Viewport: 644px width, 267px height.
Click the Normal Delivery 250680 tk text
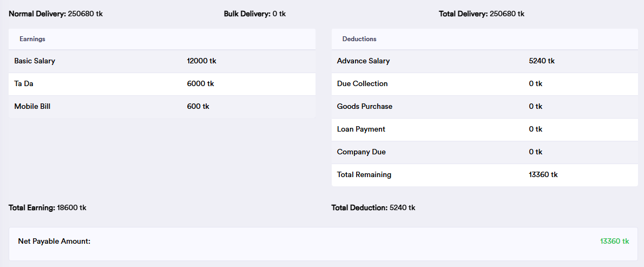coord(55,14)
